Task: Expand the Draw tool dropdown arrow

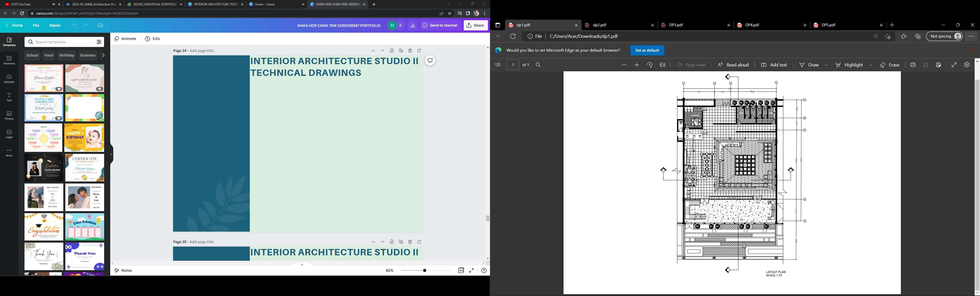Action: (x=826, y=65)
